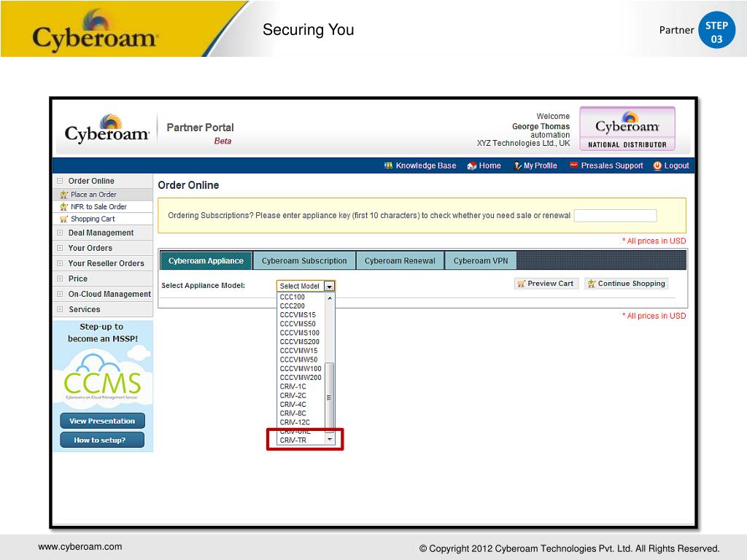
Task: Select CRIV-4C from the model list
Action: [x=301, y=405]
